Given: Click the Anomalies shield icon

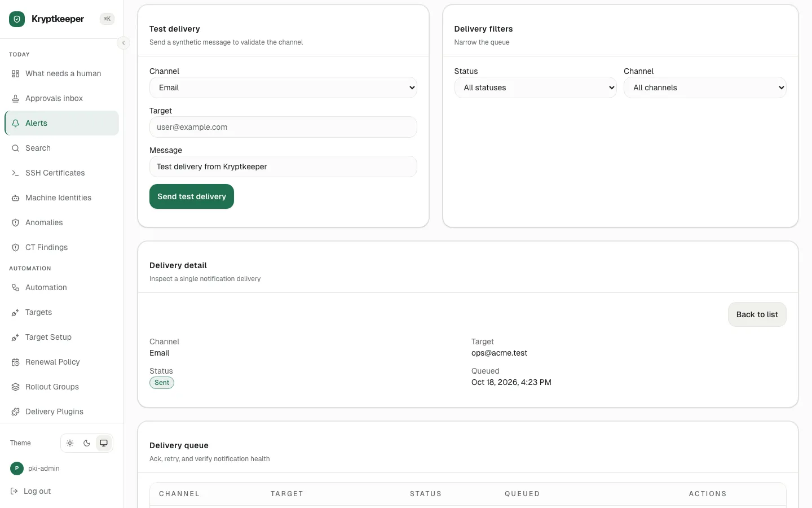Looking at the screenshot, I should (15, 223).
